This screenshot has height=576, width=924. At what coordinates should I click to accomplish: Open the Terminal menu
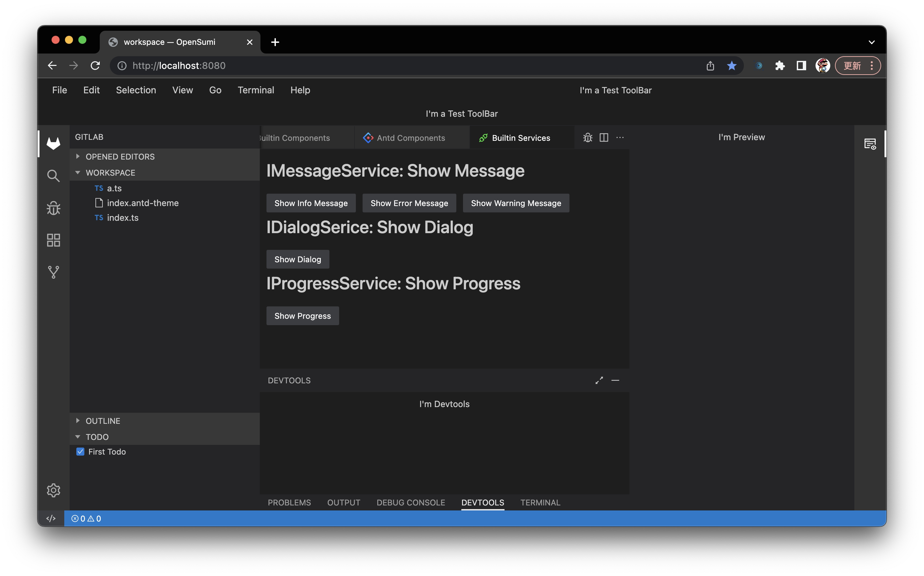pos(256,90)
